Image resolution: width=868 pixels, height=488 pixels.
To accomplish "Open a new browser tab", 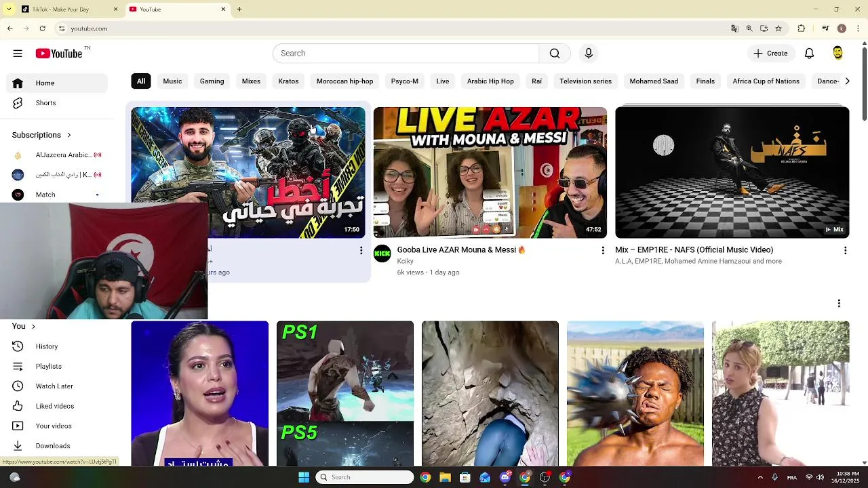I will click(x=239, y=9).
